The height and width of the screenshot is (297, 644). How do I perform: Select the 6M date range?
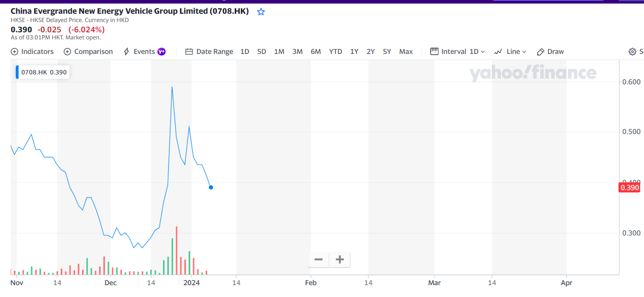point(316,52)
